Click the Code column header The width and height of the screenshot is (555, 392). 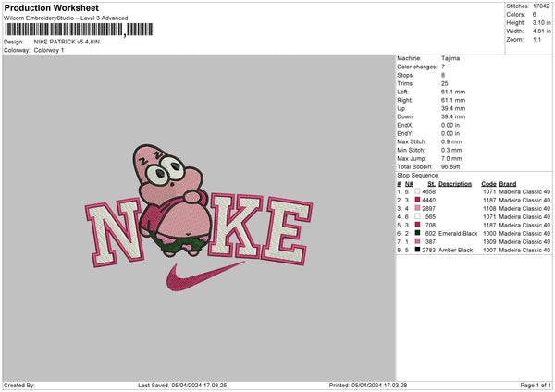click(488, 184)
